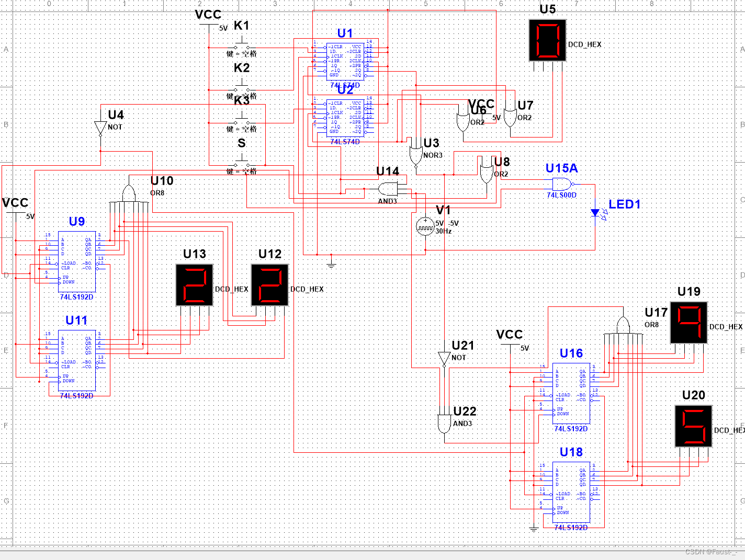Select the U16 74LS192D counter chip
Viewport: 745px width, 560px height.
point(571,393)
